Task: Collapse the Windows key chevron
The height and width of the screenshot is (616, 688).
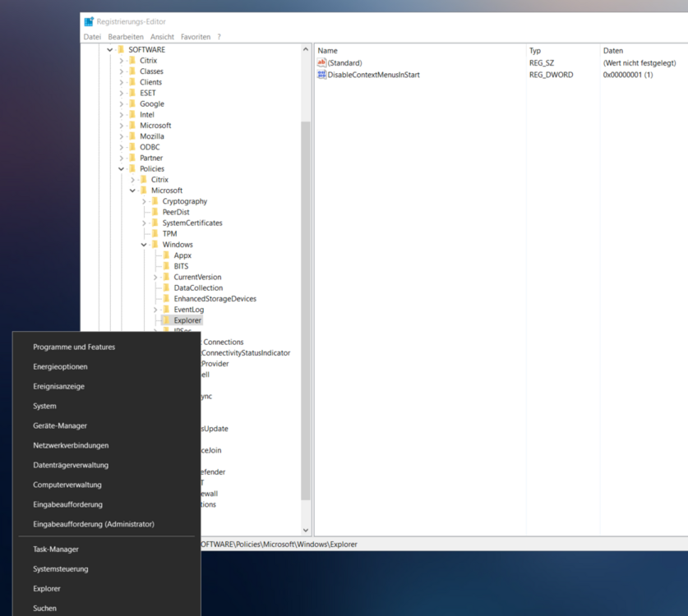Action: point(143,244)
